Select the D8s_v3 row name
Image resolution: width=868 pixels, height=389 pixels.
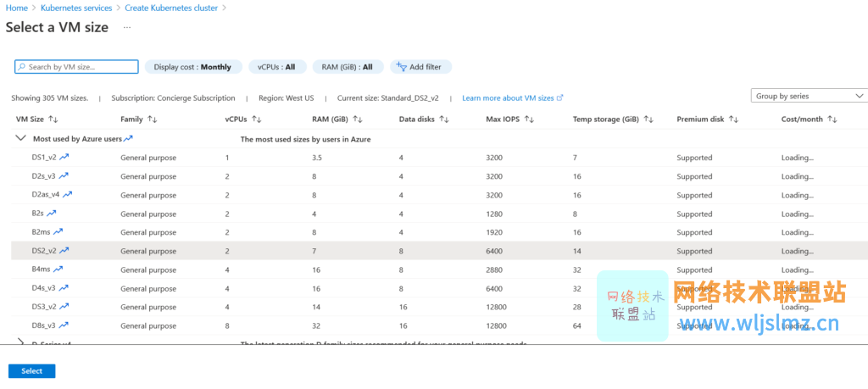(44, 326)
